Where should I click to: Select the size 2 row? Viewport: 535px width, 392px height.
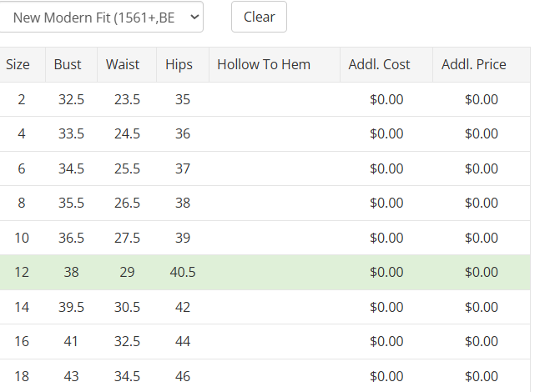coord(22,99)
